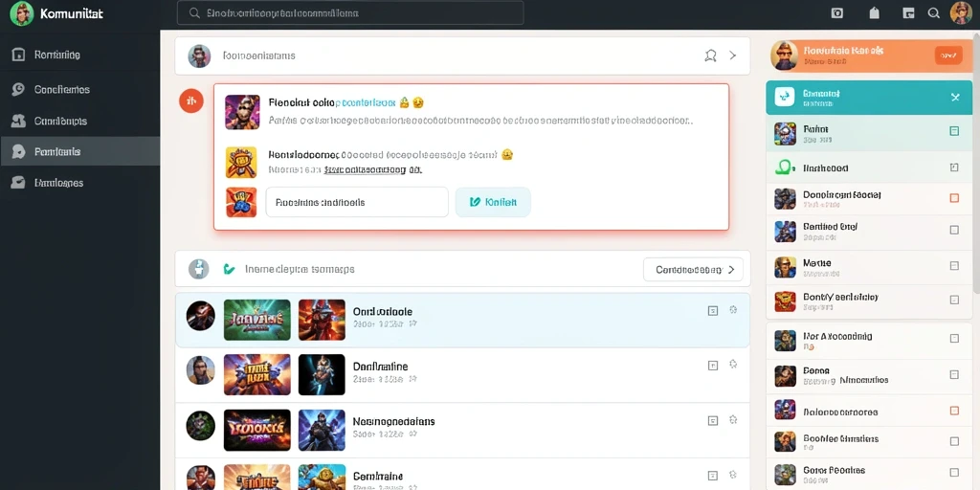Check the box on the highlighted list row

pyautogui.click(x=712, y=311)
